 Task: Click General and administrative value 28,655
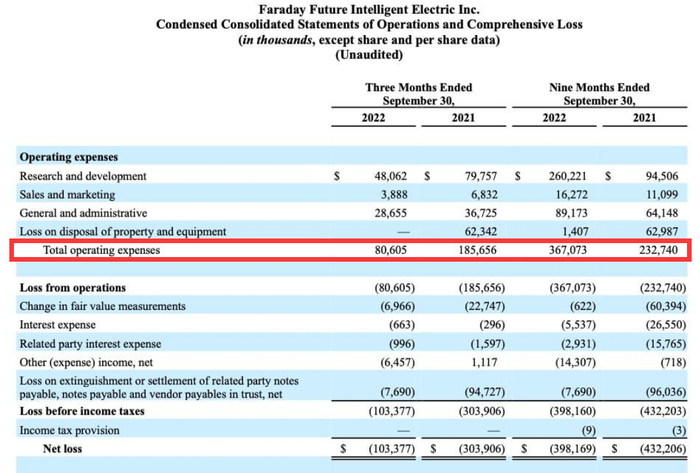[x=391, y=213]
